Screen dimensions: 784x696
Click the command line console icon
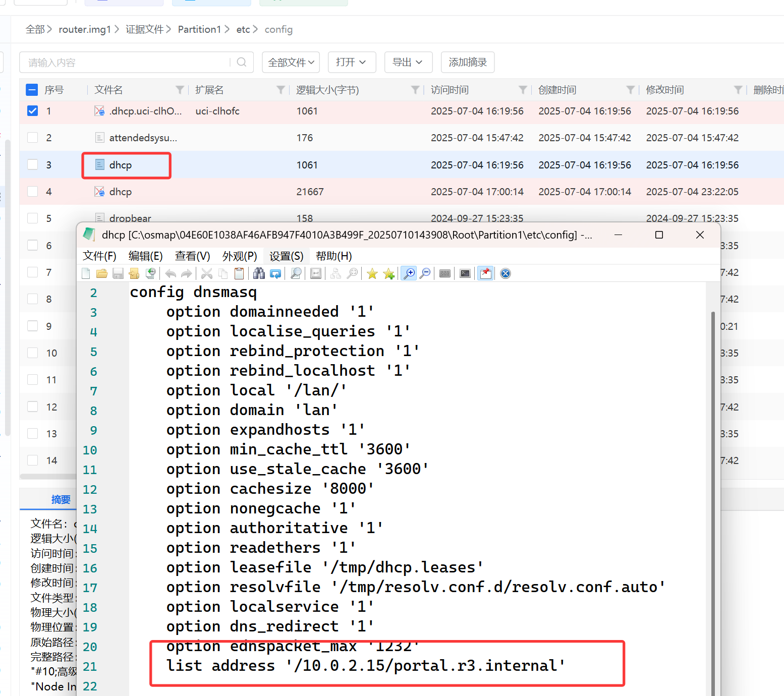tap(465, 273)
